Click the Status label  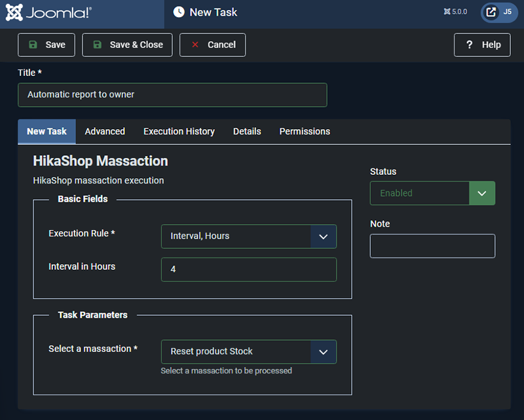383,172
